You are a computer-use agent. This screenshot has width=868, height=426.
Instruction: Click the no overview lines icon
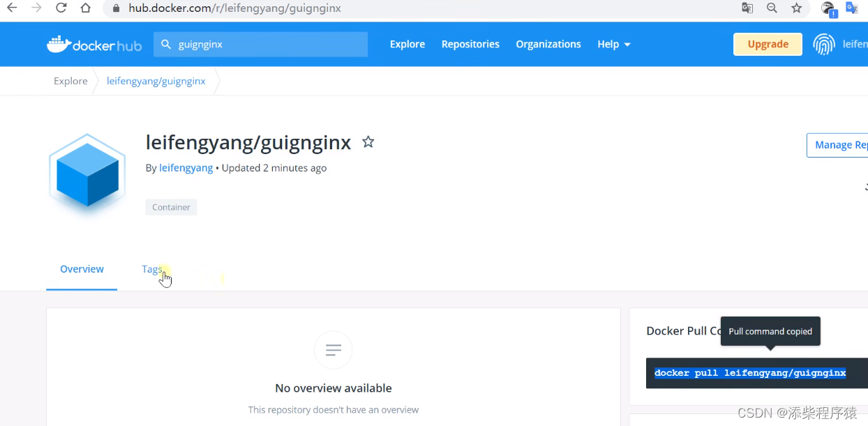click(334, 349)
